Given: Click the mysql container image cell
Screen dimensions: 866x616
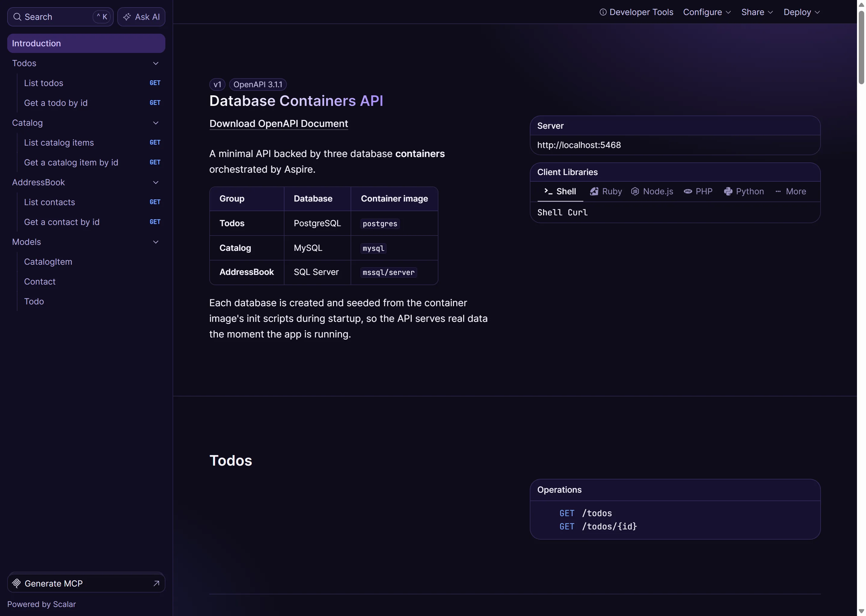Looking at the screenshot, I should pyautogui.click(x=394, y=248).
